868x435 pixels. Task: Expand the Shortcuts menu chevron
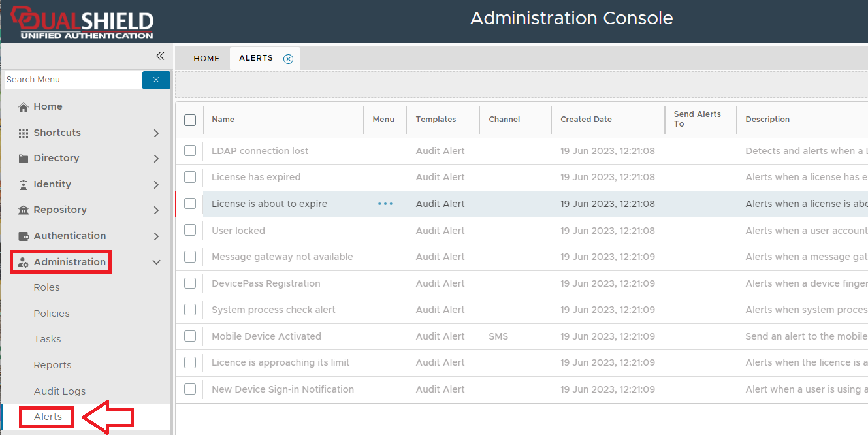pyautogui.click(x=156, y=133)
